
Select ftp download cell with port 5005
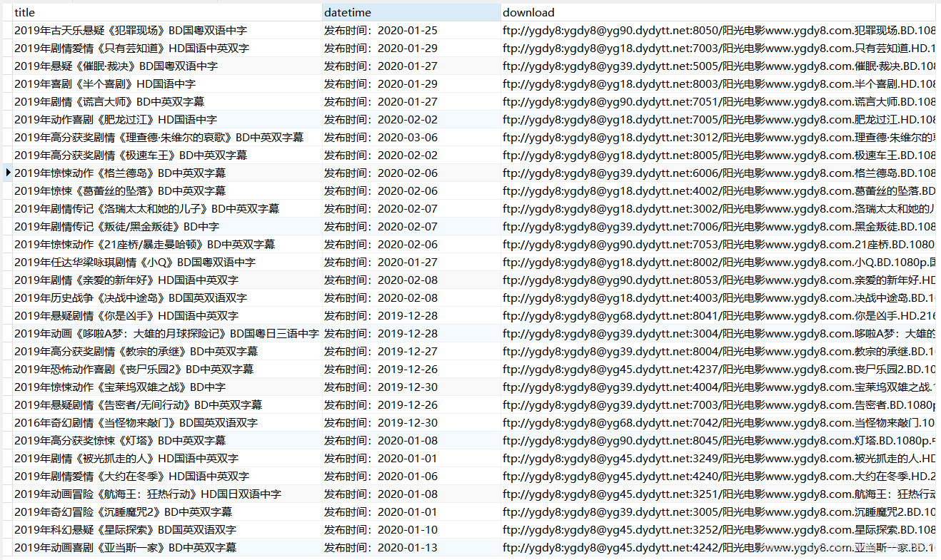pyautogui.click(x=718, y=66)
